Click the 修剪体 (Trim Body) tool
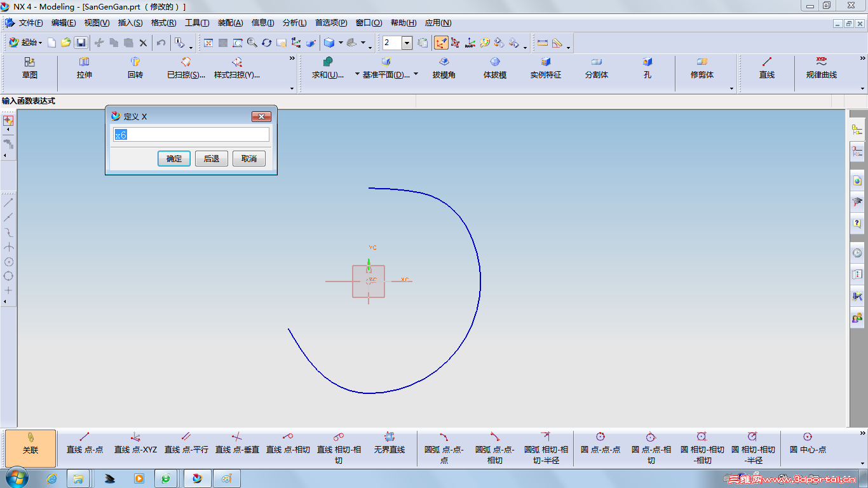The height and width of the screenshot is (488, 868). click(x=702, y=68)
